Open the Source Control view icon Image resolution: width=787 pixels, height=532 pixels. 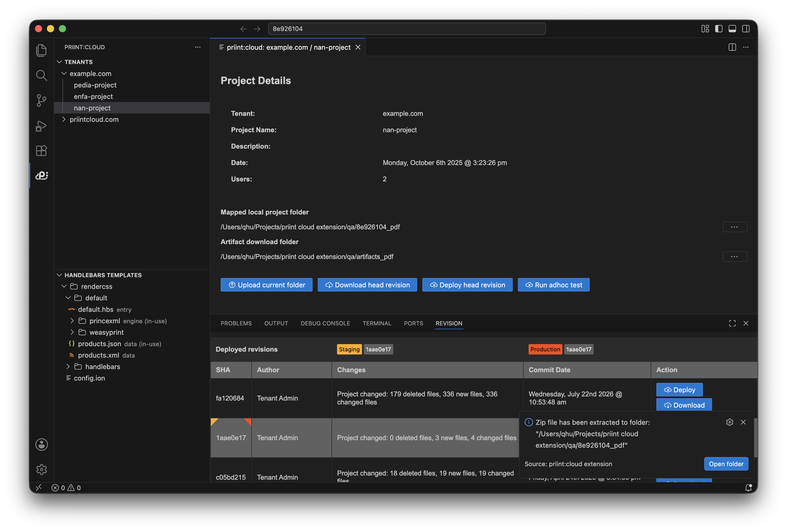click(x=41, y=100)
